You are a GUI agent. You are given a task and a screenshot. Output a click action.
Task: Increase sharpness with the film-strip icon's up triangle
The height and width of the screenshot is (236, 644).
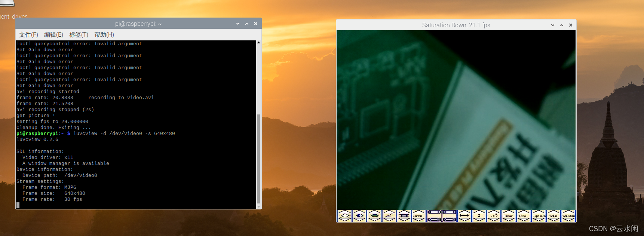404,212
